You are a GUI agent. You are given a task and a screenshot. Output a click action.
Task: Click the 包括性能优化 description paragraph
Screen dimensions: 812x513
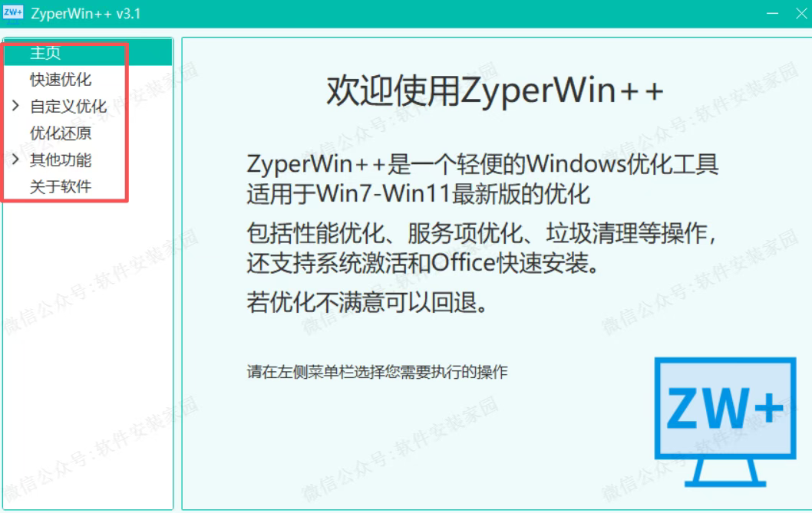click(482, 248)
